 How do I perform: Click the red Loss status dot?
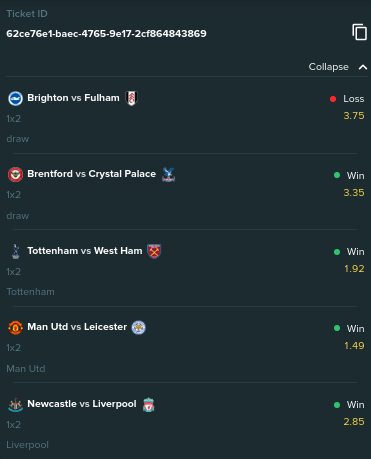[333, 99]
